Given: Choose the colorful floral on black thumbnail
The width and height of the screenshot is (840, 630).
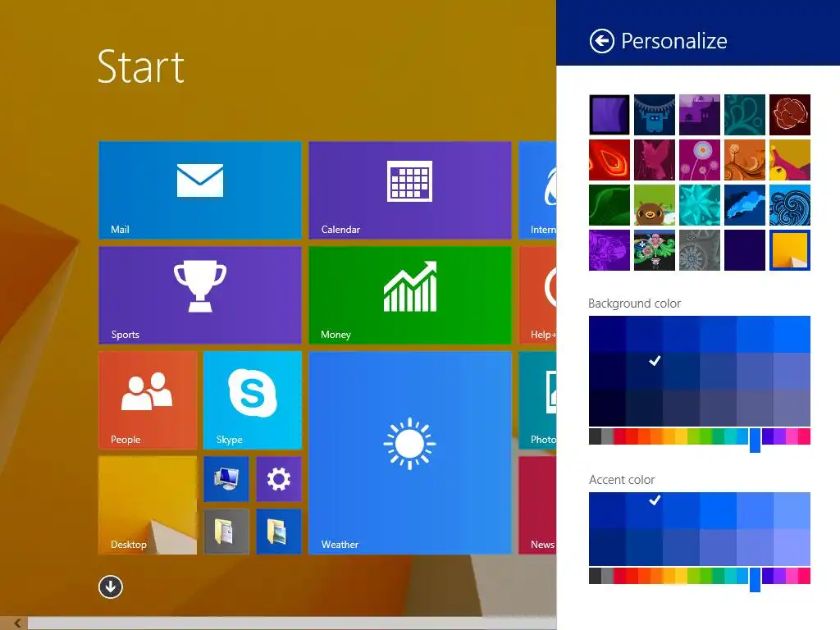Looking at the screenshot, I should [x=654, y=250].
